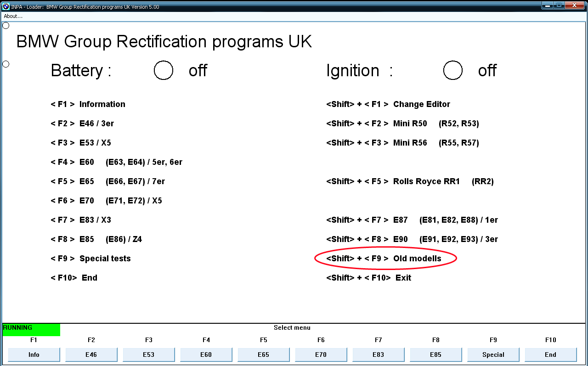Click the Special button in bottom bar

(x=493, y=355)
